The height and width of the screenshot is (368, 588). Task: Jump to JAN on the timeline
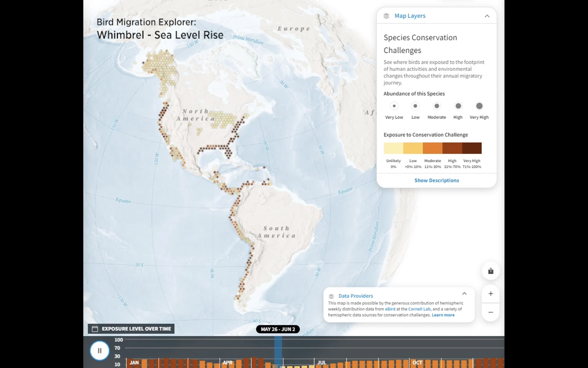point(134,362)
